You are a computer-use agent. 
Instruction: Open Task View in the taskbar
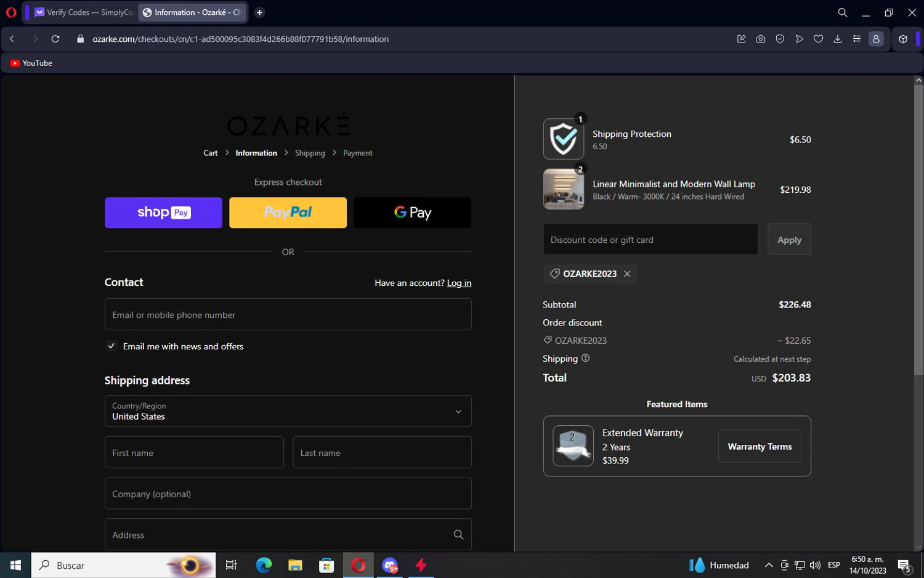[x=232, y=565]
